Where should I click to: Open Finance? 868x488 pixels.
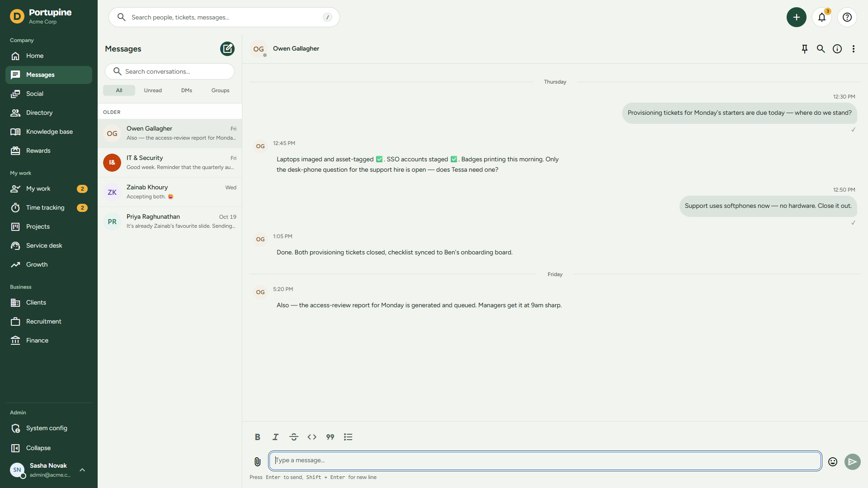click(49, 341)
